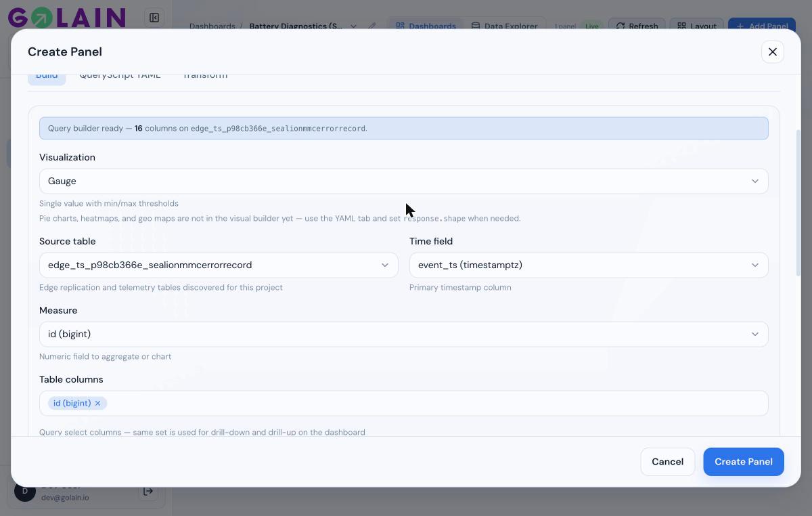The width and height of the screenshot is (812, 516).
Task: Cancel the panel creation
Action: [667, 462]
